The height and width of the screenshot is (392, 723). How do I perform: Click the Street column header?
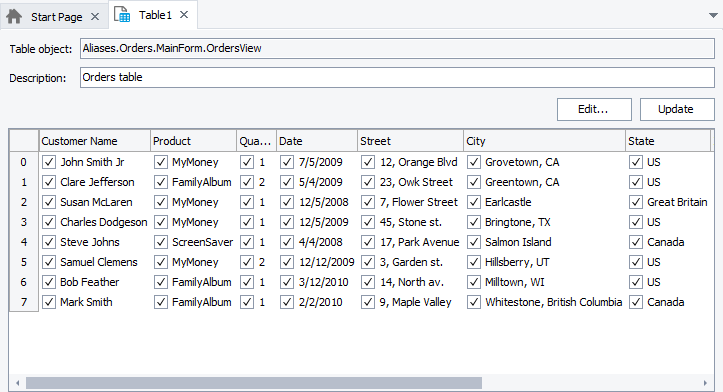click(410, 141)
